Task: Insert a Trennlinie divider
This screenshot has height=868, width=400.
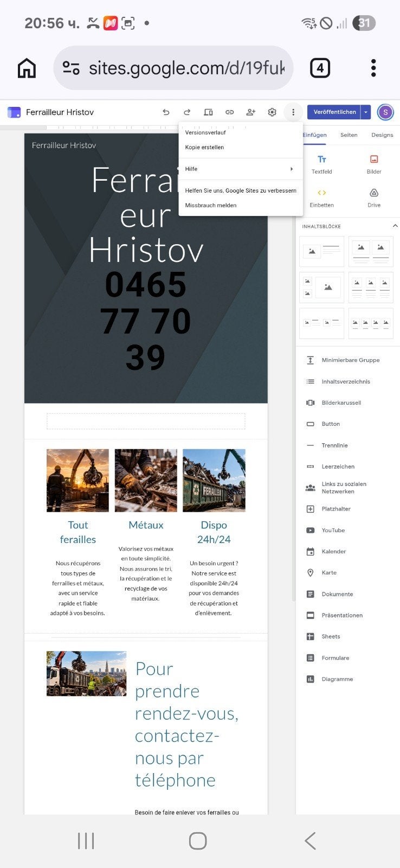Action: (x=348, y=445)
